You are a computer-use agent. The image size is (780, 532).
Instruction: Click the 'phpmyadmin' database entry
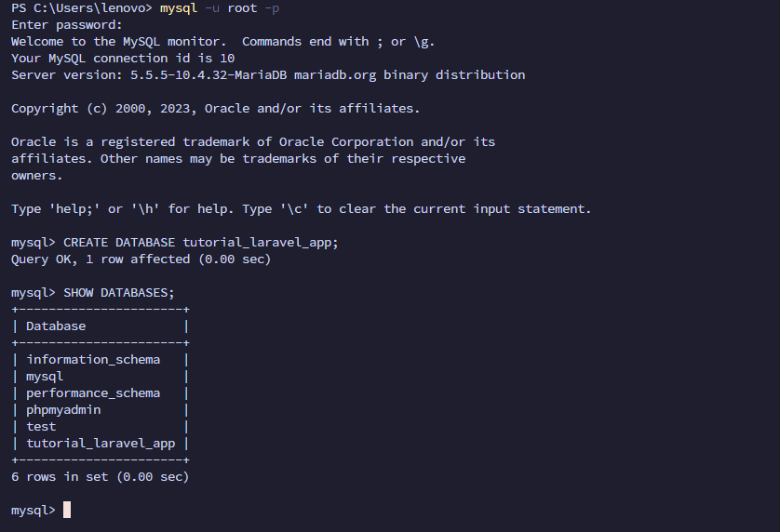pyautogui.click(x=63, y=410)
